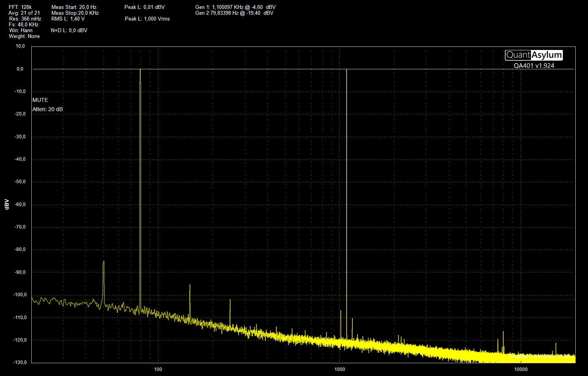This screenshot has height=376, width=588.
Task: Click the Weight: None label
Action: [24, 36]
